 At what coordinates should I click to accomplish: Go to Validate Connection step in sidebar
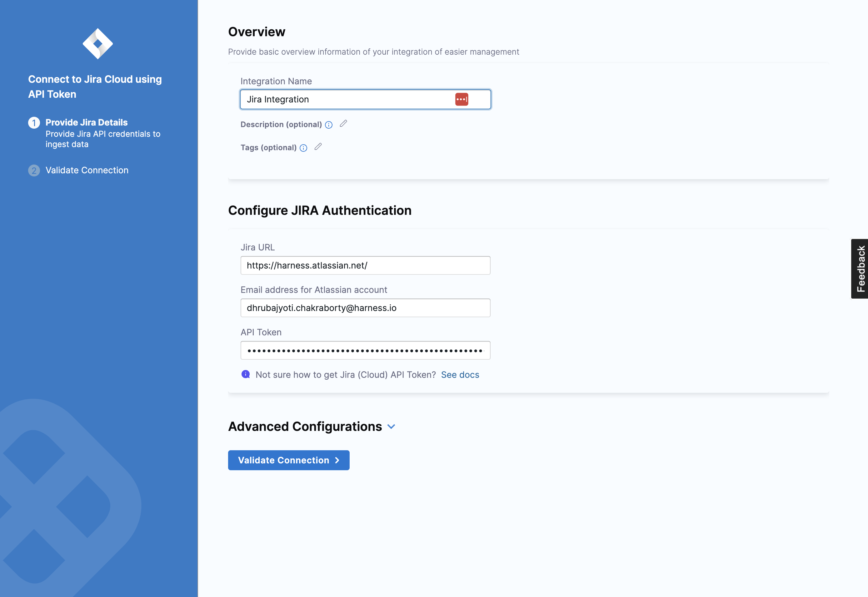click(x=87, y=170)
